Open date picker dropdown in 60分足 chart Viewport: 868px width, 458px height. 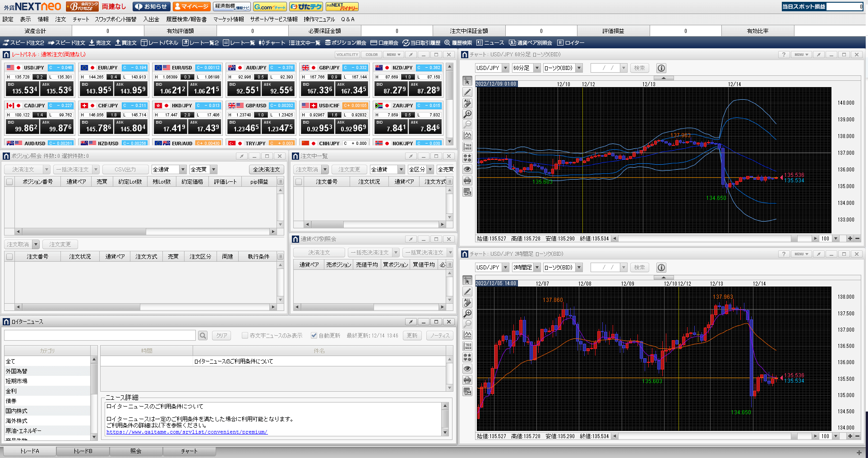tap(623, 68)
